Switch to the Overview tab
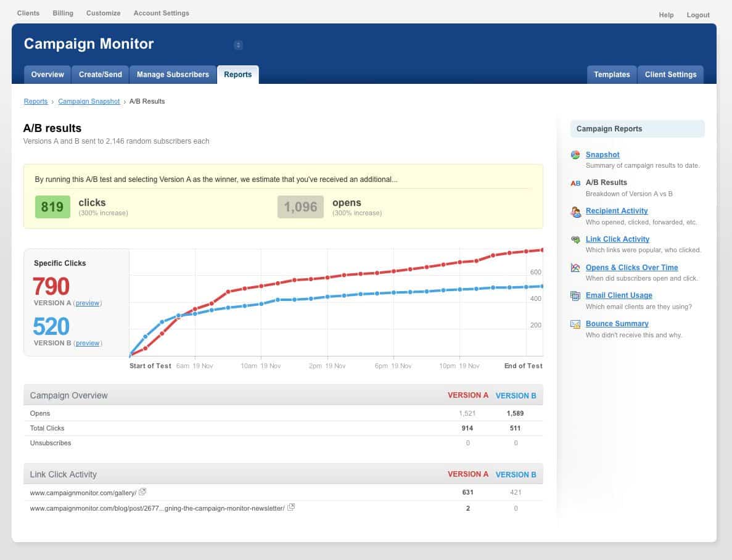 point(47,75)
